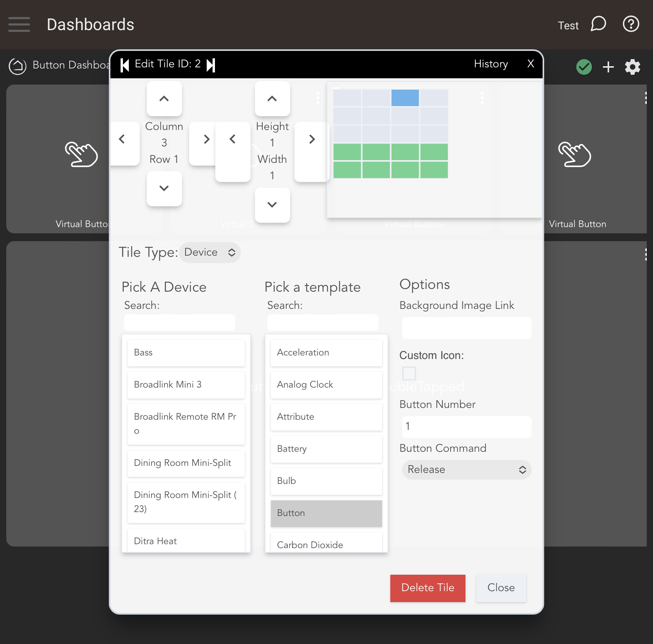Add a new tile with the plus icon
The height and width of the screenshot is (644, 653).
(x=608, y=67)
